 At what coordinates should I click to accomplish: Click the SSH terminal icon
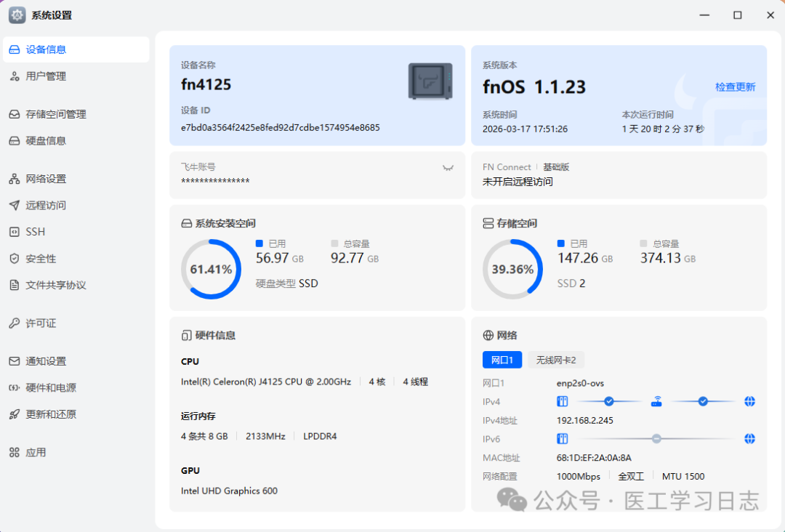pos(15,232)
